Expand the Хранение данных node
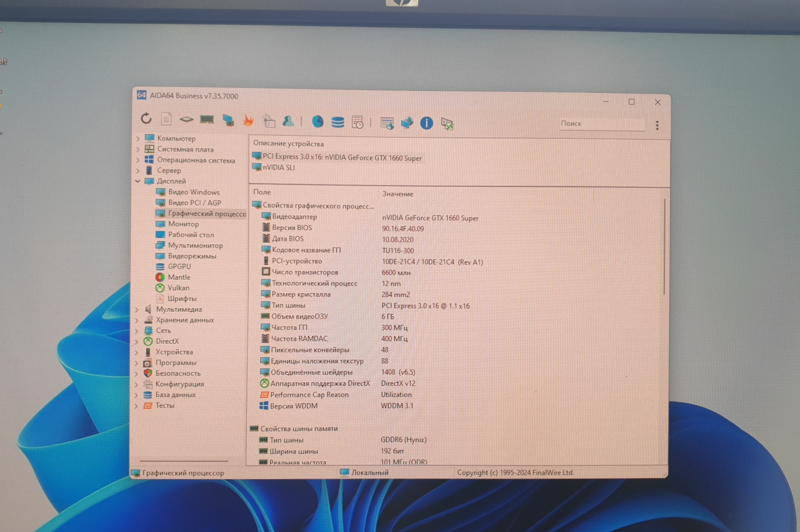800x532 pixels. tap(137, 320)
